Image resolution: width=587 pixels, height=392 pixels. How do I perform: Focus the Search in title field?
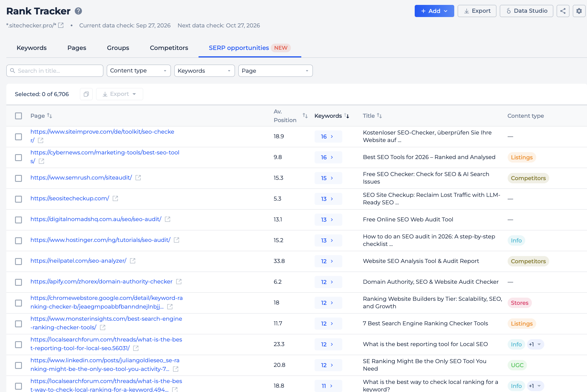tap(55, 71)
